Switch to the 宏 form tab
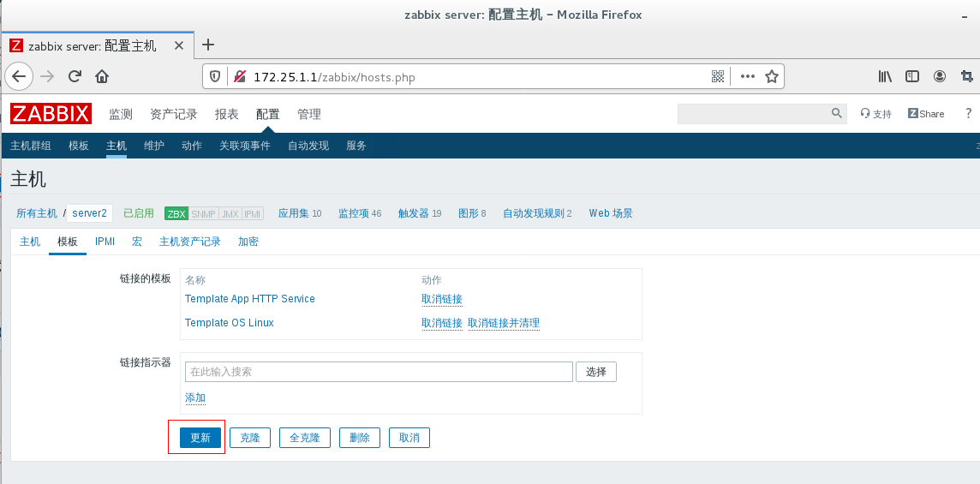 pos(137,242)
